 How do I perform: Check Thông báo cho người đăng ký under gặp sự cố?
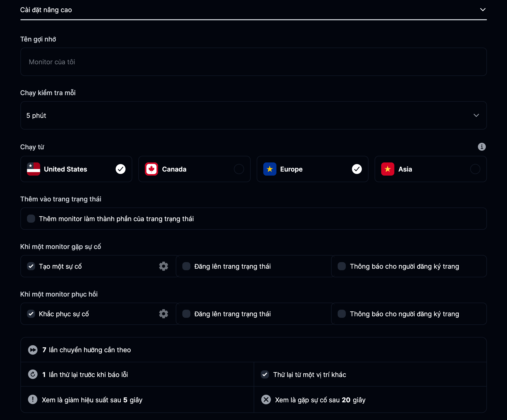click(x=342, y=266)
